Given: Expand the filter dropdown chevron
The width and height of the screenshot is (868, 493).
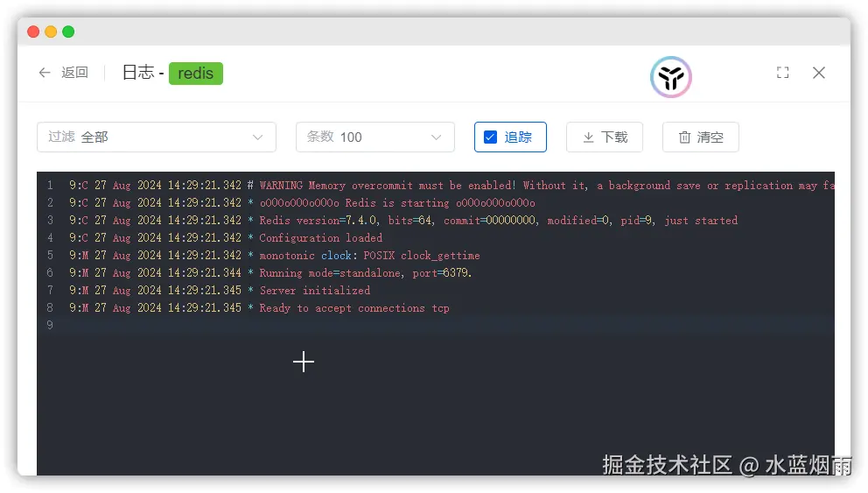Looking at the screenshot, I should click(x=257, y=137).
